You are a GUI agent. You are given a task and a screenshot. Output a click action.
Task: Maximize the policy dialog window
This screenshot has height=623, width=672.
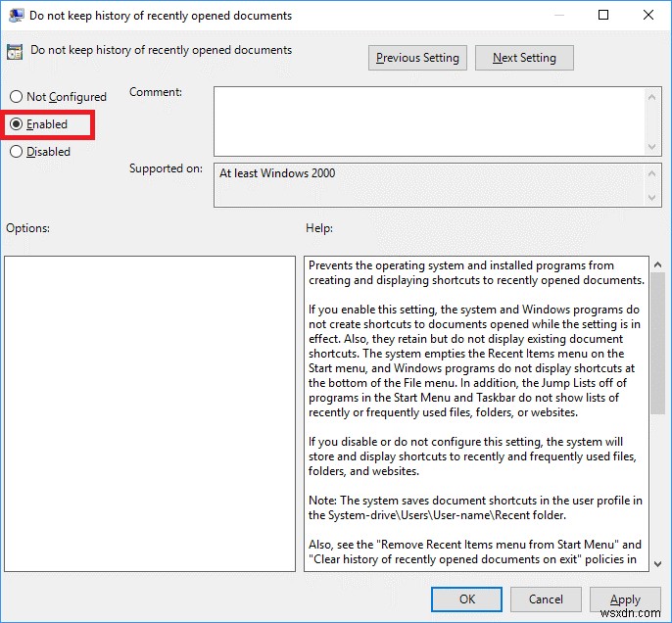(603, 15)
